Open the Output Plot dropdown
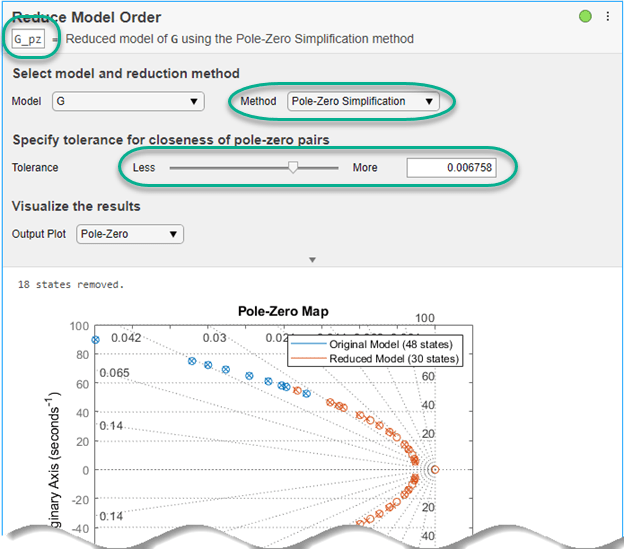This screenshot has height=549, width=624. coord(130,234)
